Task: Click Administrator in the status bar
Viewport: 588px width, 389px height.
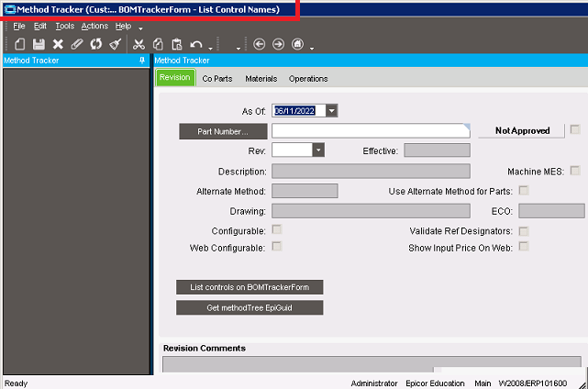Action: tap(374, 383)
